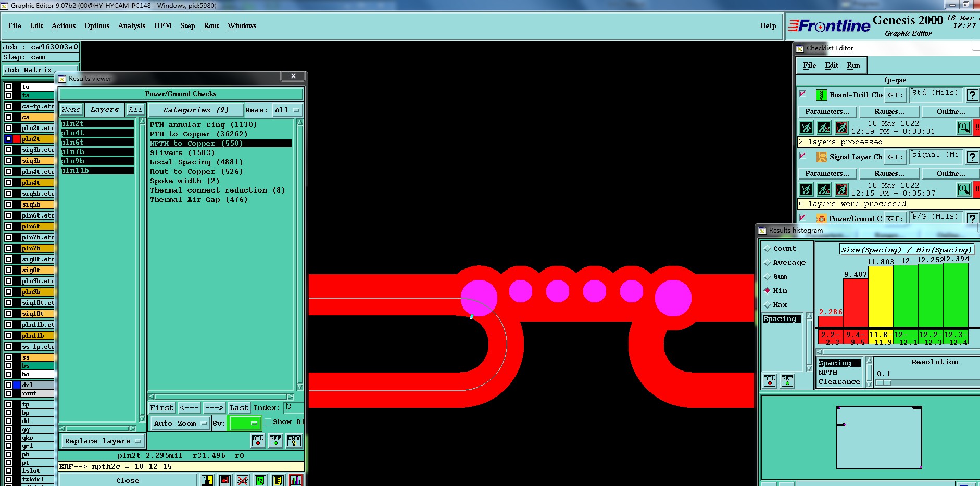Click the green '12' numbering icon
The image size is (980, 486).
(x=260, y=480)
